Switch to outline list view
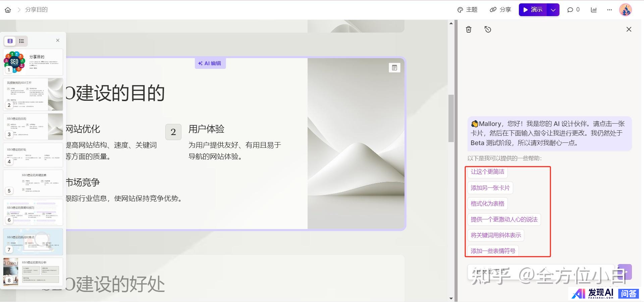The image size is (644, 302). (x=21, y=41)
